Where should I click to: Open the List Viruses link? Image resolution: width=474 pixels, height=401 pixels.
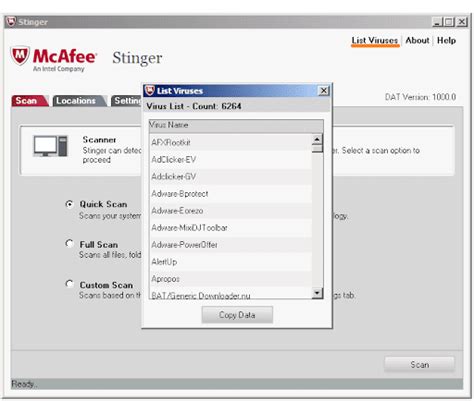(x=375, y=40)
